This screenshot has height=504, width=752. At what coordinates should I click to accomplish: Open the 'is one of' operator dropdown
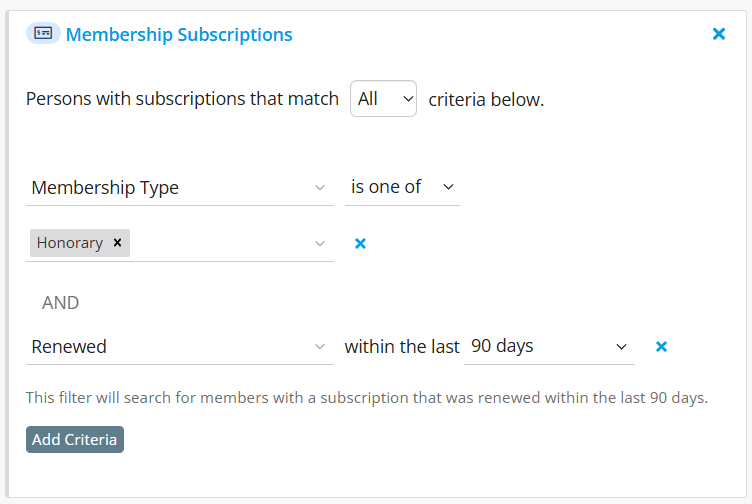tap(402, 187)
